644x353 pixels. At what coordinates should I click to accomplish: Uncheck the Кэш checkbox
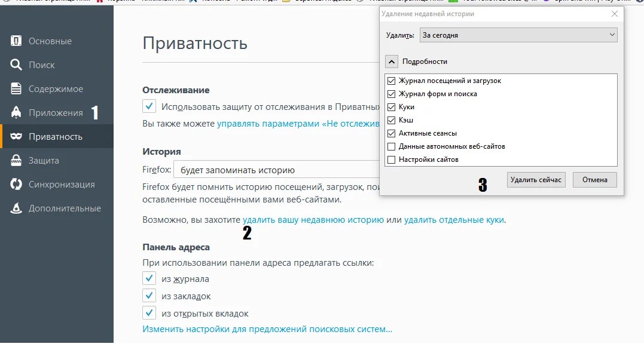click(392, 120)
